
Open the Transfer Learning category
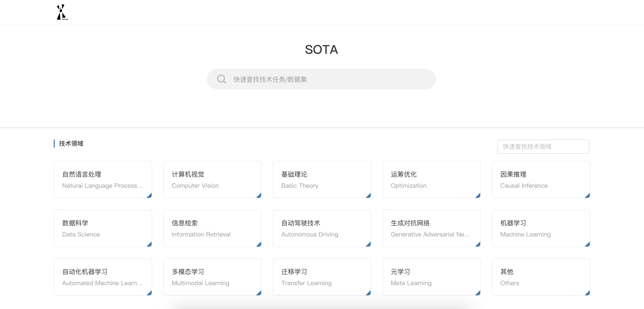(322, 277)
